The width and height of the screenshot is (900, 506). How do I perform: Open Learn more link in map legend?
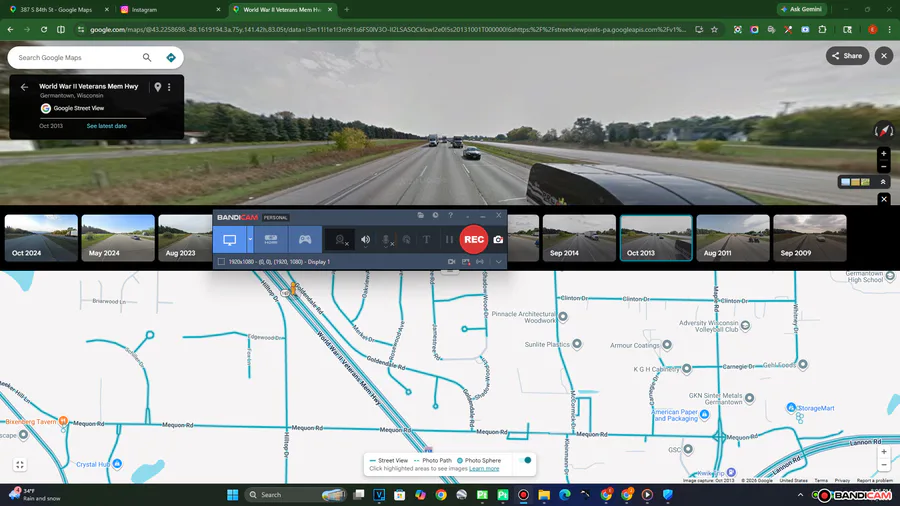[x=484, y=469]
